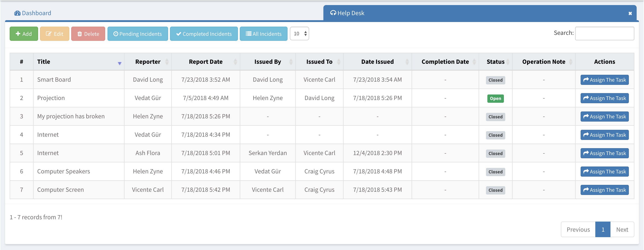Select page 1 in pagination
The height and width of the screenshot is (250, 644).
[x=603, y=230]
